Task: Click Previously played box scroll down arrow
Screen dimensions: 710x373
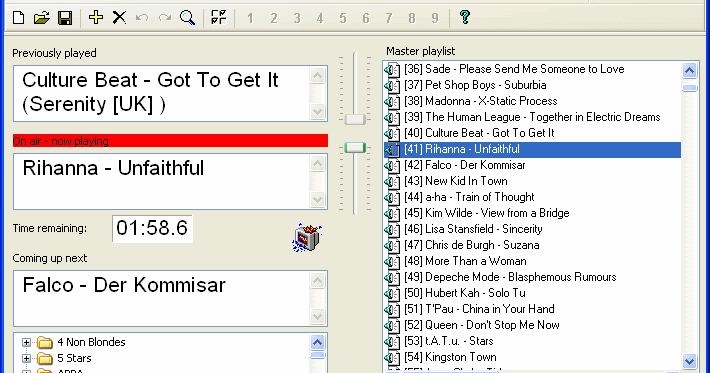Action: click(317, 111)
